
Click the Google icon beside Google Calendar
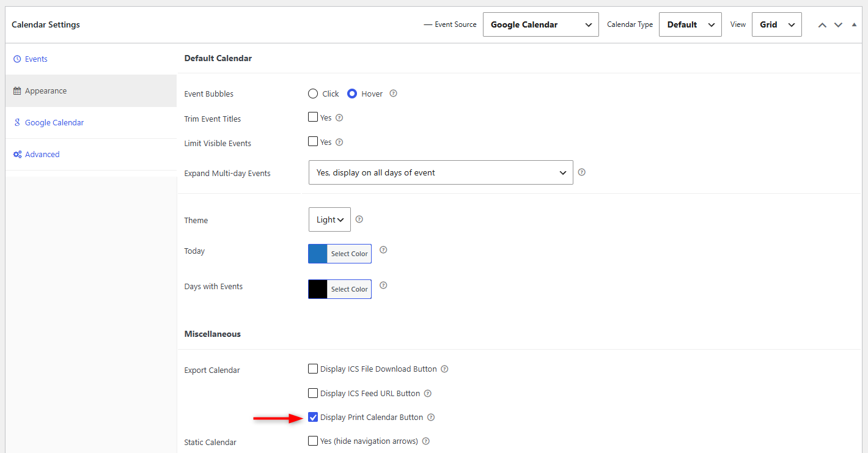(17, 123)
